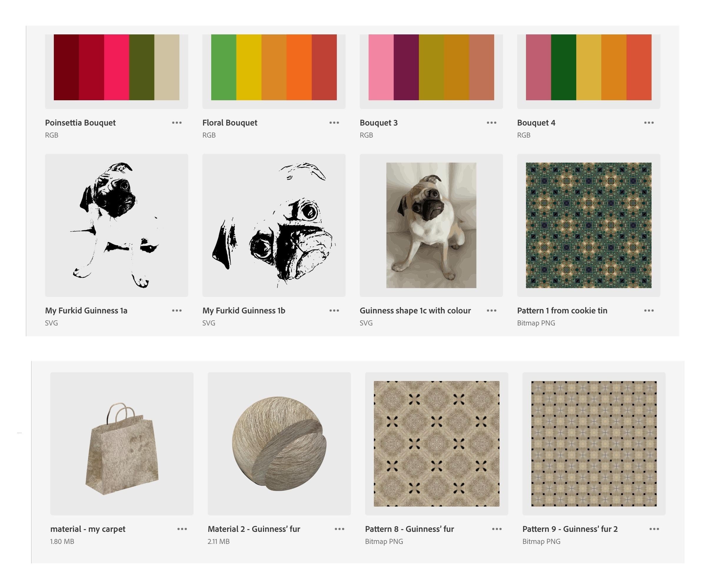
Task: Select the beige swatch in Poinsettia Bouquet
Action: pos(167,67)
